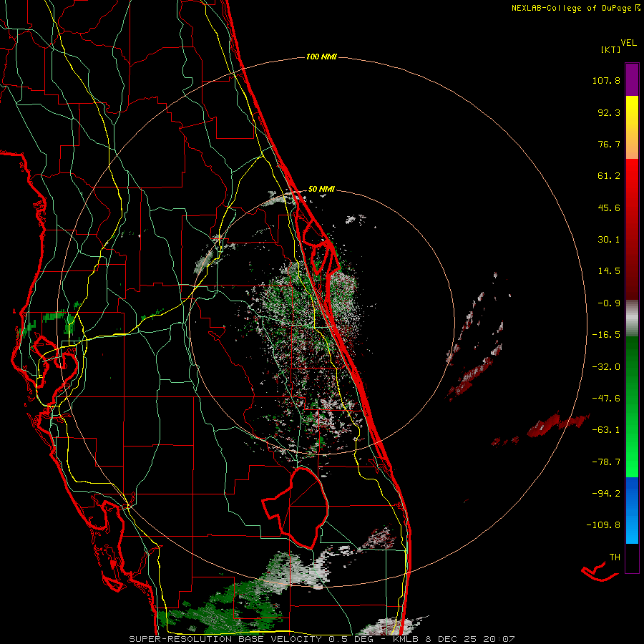Select the 14.5 legend value

tap(609, 271)
